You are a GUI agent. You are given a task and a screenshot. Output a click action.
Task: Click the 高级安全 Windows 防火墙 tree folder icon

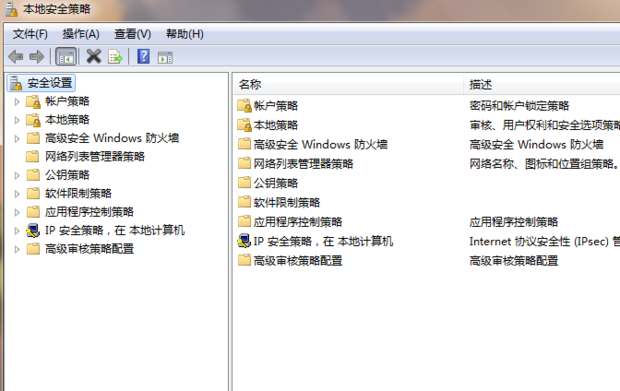click(33, 138)
